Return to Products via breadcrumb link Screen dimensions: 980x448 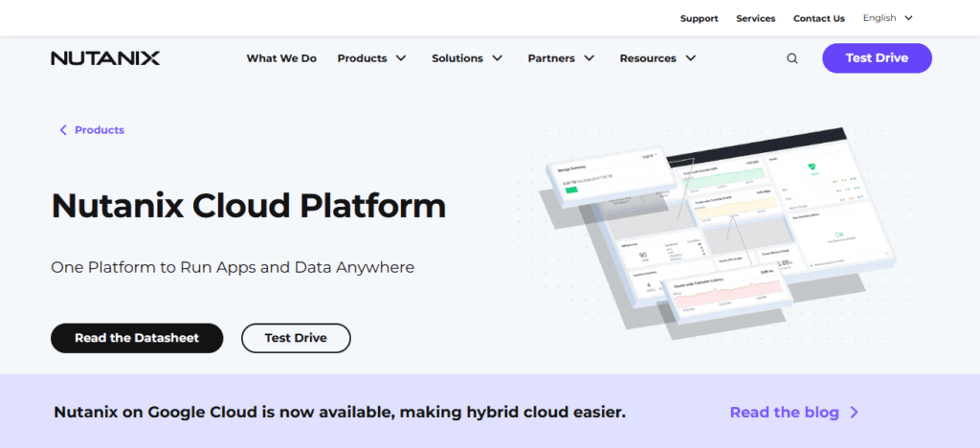pyautogui.click(x=100, y=130)
